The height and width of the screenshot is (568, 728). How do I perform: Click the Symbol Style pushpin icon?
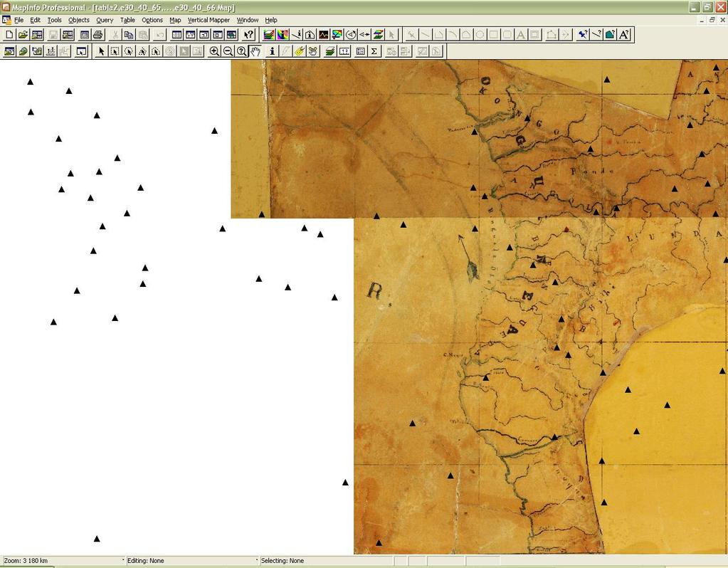click(x=583, y=35)
